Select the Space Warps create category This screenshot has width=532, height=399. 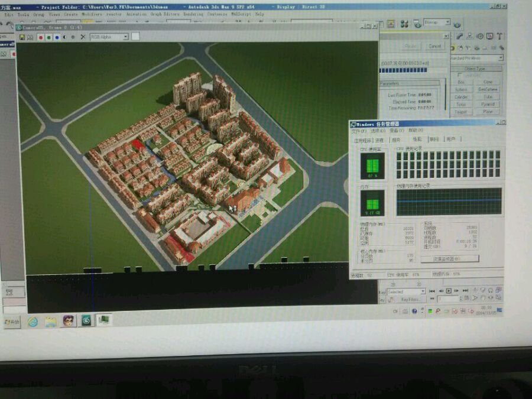pos(494,48)
